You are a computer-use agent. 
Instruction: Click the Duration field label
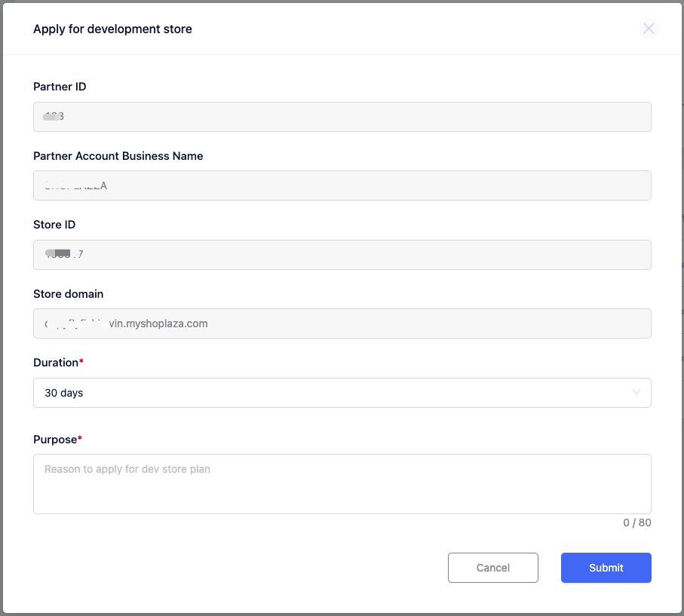coord(55,363)
